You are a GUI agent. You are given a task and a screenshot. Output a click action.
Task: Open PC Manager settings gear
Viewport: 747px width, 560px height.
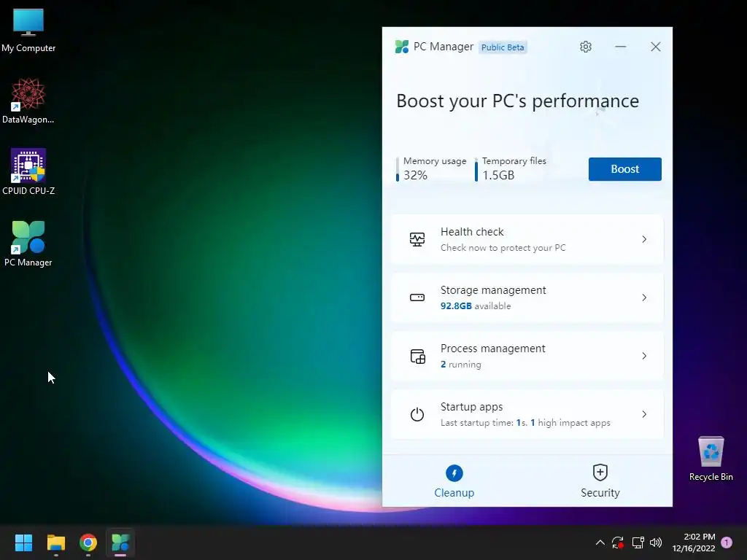click(586, 47)
